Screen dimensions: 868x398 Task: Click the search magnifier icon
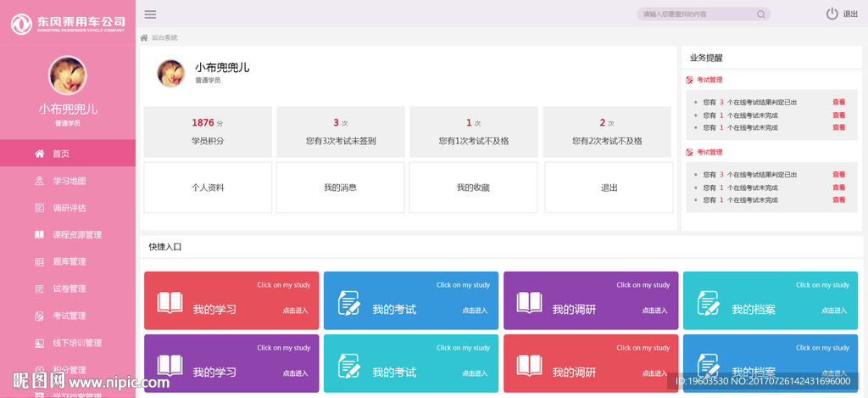coord(761,14)
